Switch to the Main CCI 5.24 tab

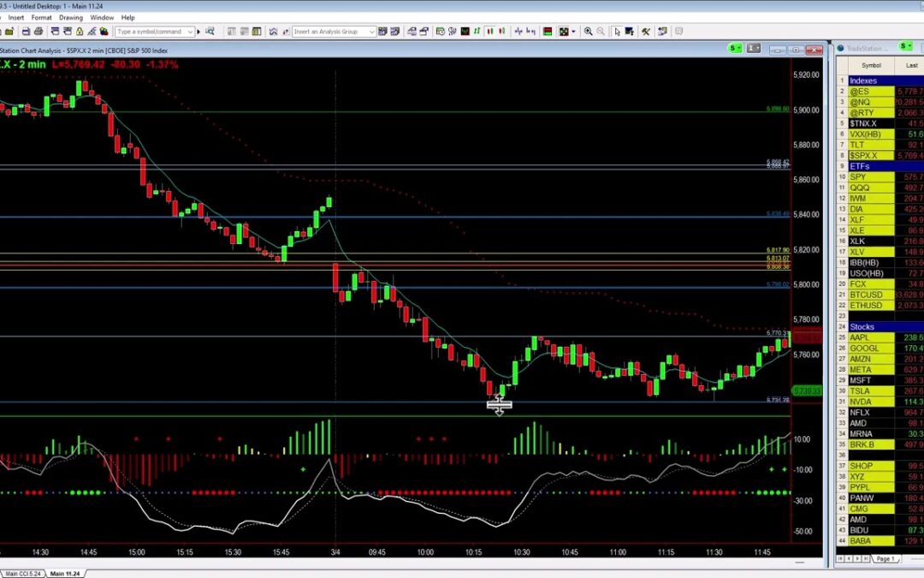tap(22, 573)
